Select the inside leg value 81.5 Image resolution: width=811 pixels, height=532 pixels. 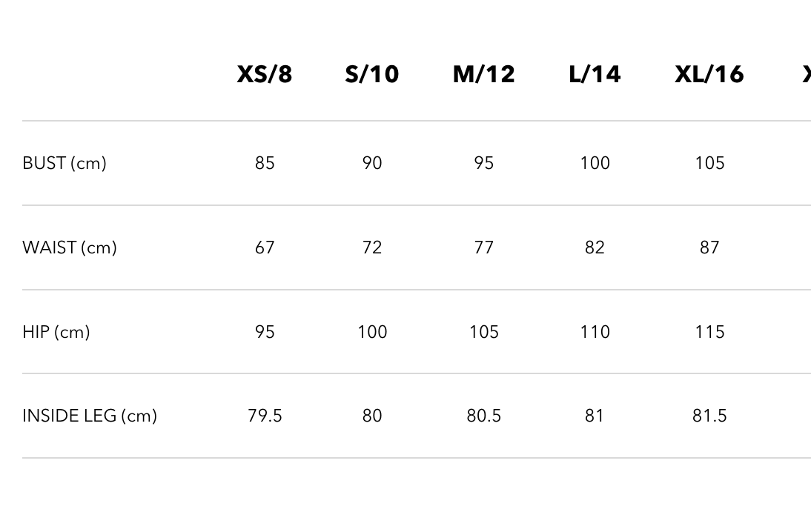(709, 416)
